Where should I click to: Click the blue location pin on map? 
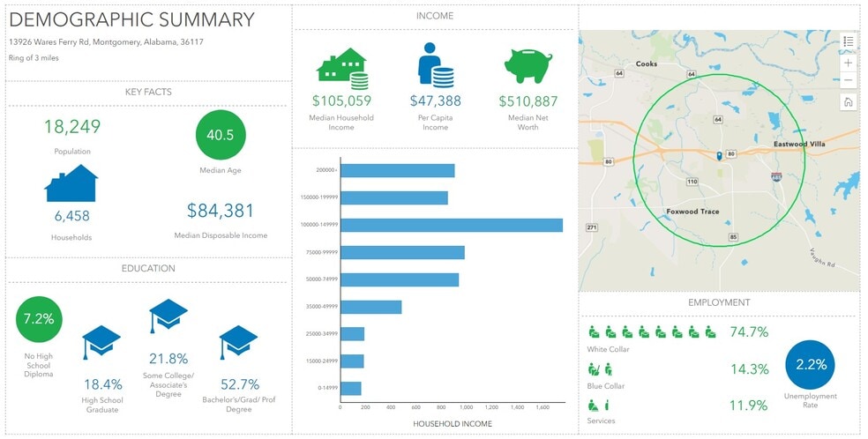tap(720, 156)
